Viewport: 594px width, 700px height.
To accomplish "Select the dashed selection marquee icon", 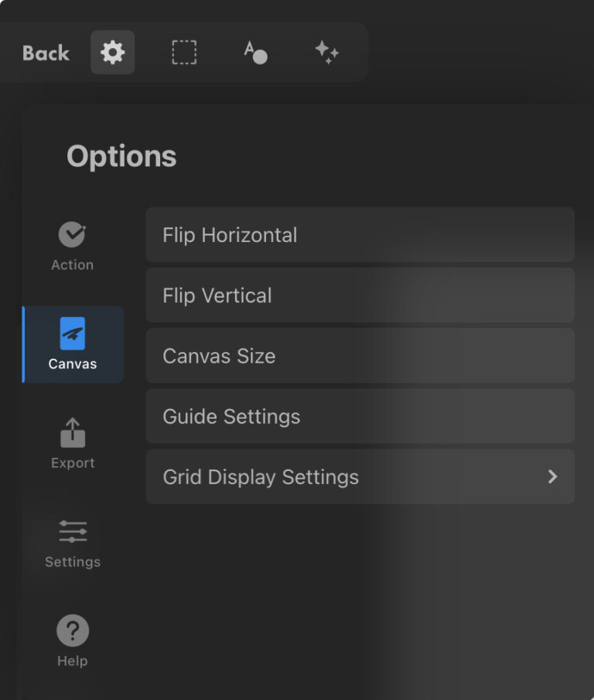I will click(184, 53).
